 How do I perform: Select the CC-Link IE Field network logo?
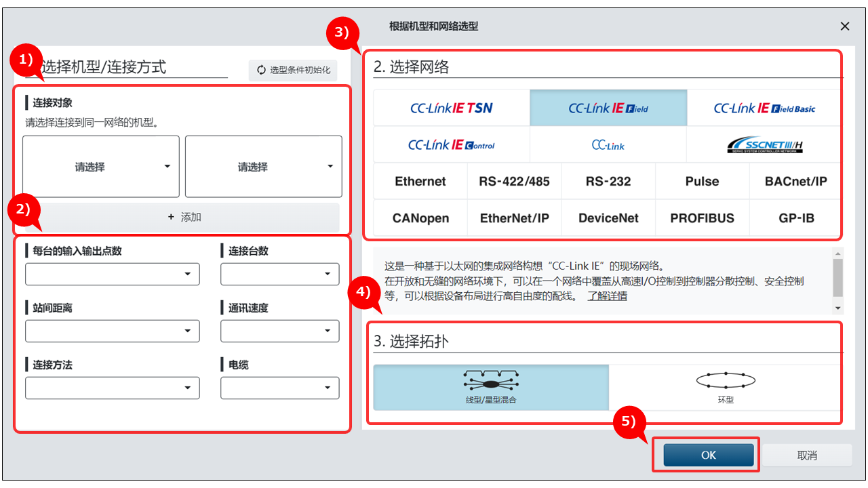coord(608,108)
